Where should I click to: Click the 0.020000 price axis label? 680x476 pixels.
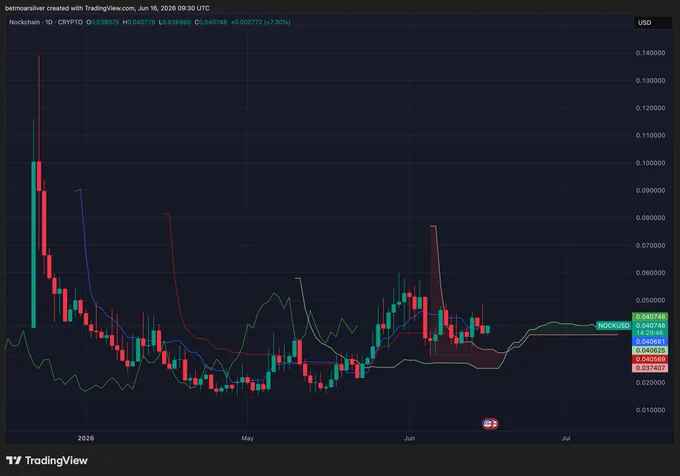pos(650,382)
